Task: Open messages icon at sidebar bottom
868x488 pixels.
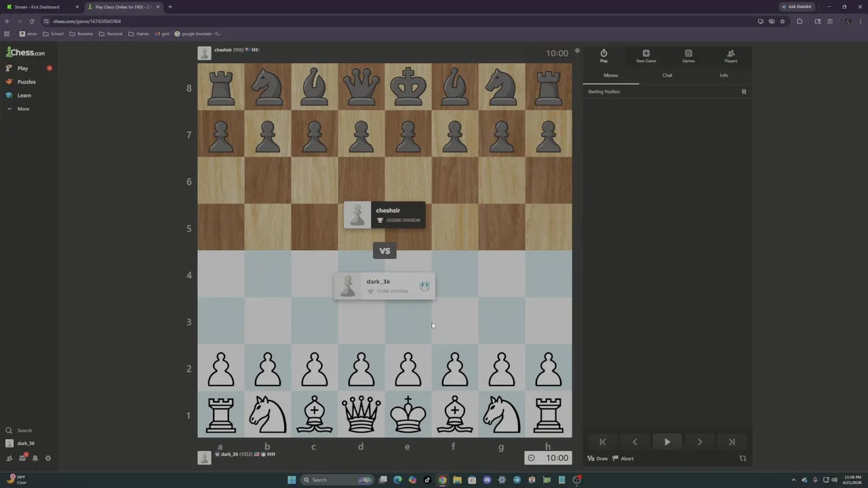Action: pyautogui.click(x=22, y=458)
